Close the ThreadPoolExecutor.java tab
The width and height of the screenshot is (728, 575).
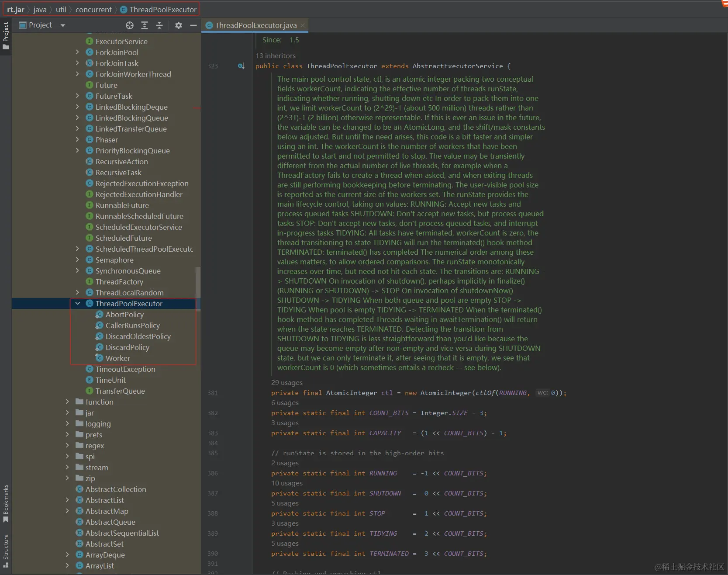[303, 25]
